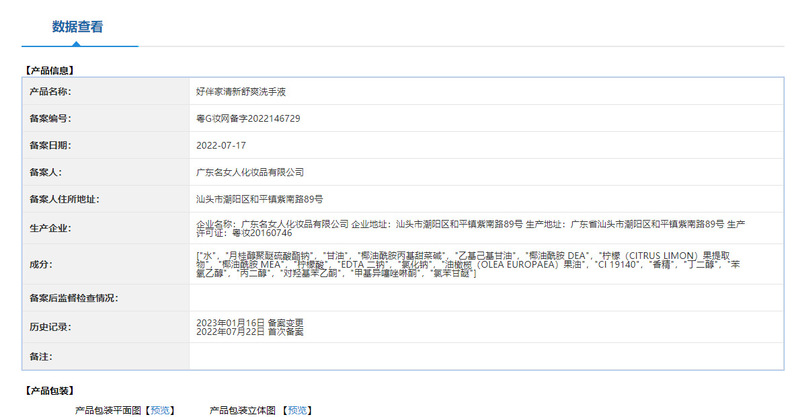Click the 成分 ingredients list text
Screen dimensions: 800x417
tap(468, 264)
